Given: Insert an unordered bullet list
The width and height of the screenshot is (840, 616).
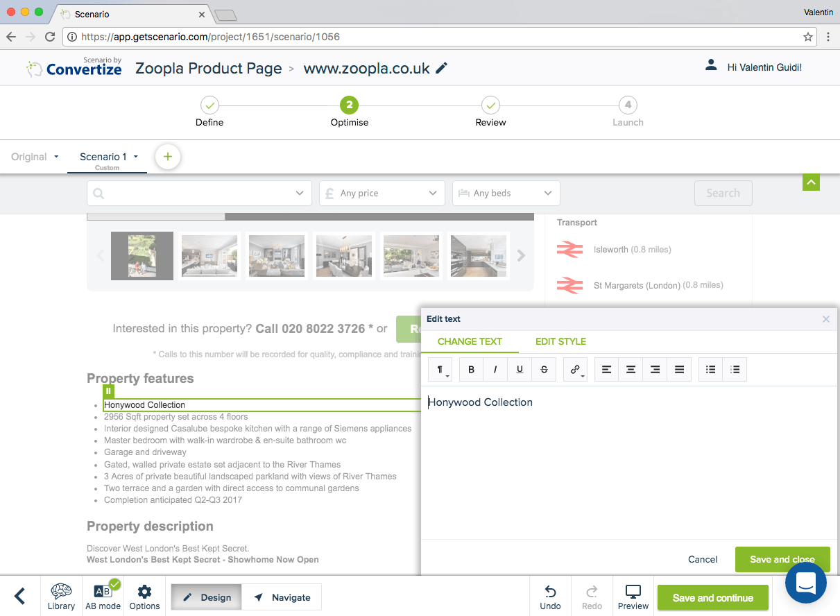Looking at the screenshot, I should (x=711, y=370).
